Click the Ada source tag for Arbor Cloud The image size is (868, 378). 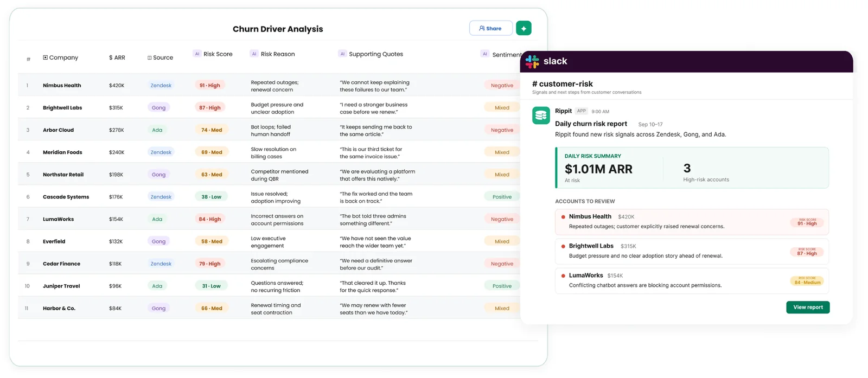point(157,130)
